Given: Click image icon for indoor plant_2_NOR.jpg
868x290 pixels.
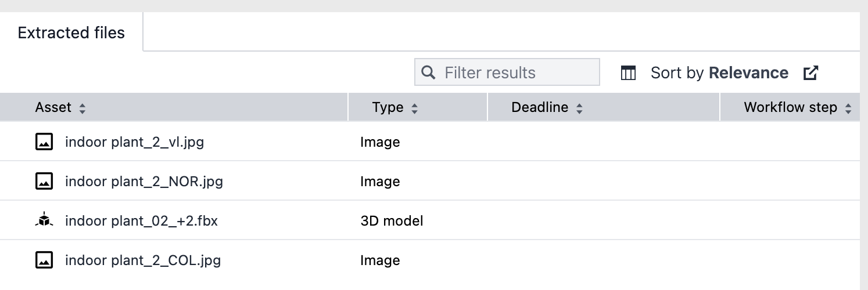Looking at the screenshot, I should (44, 182).
